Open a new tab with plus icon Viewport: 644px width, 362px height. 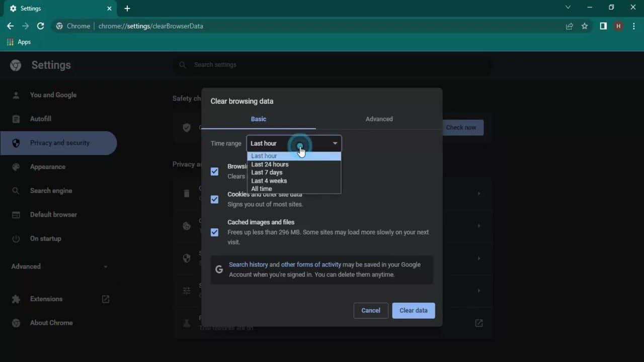coord(127,9)
